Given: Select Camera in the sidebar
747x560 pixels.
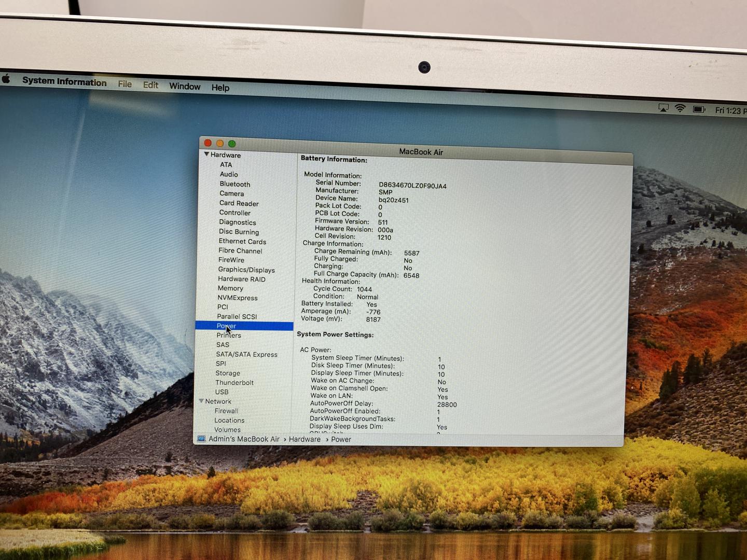Looking at the screenshot, I should [x=231, y=193].
